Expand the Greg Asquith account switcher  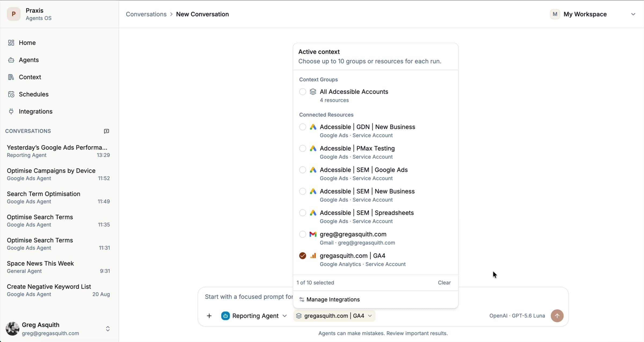(108, 329)
